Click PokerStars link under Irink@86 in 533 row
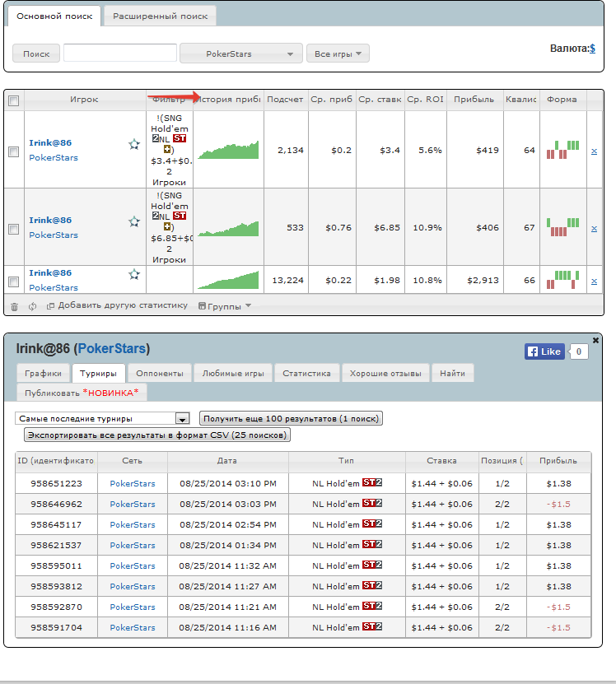616x684 pixels. click(x=54, y=235)
